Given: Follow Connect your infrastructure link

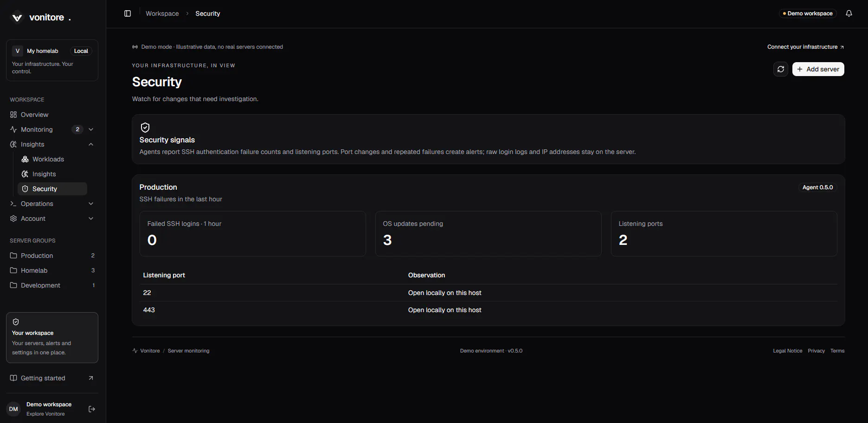Looking at the screenshot, I should pos(805,47).
